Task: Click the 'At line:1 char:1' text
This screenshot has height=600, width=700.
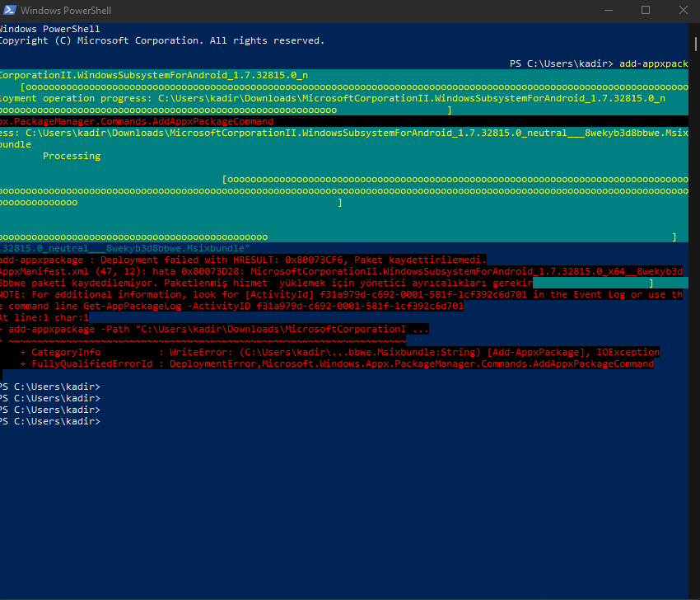Action: coord(44,317)
